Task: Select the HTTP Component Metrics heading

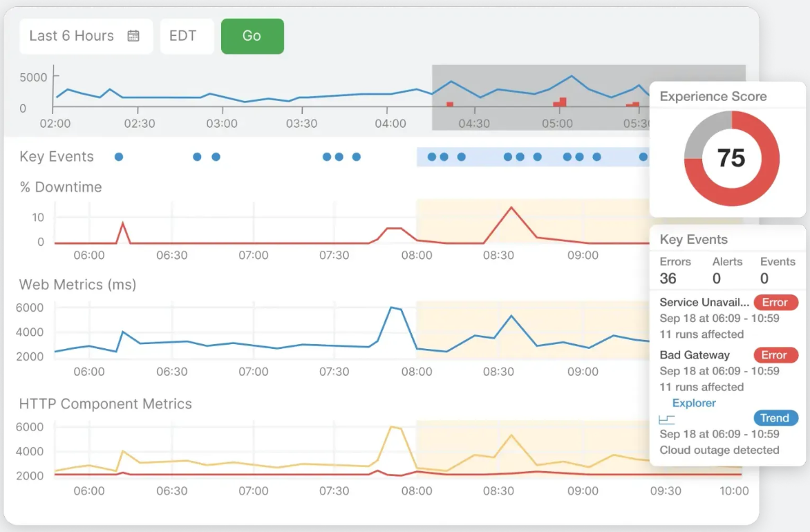Action: click(x=105, y=404)
